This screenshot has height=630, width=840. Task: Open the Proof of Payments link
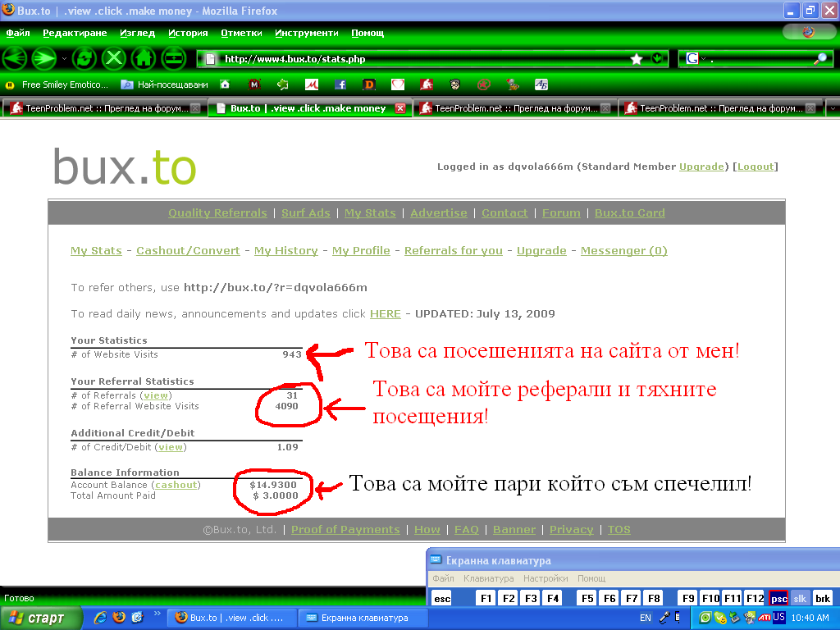345,529
